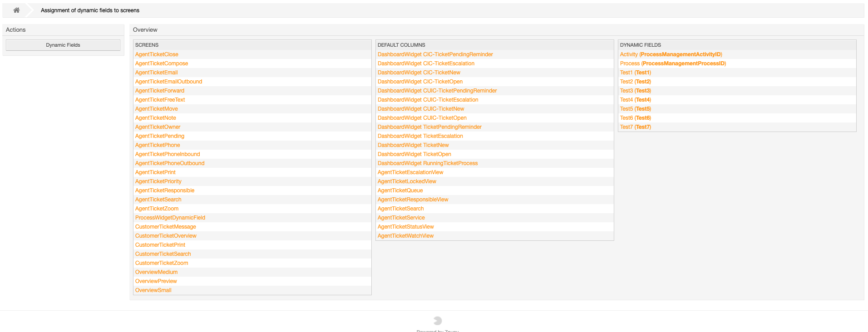Open DashboardWidget CIC-TicketPendingReminder columns
The width and height of the screenshot is (868, 332).
click(435, 54)
